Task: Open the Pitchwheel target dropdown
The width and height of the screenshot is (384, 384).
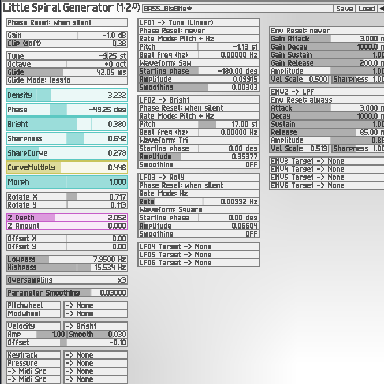Action: [96, 305]
